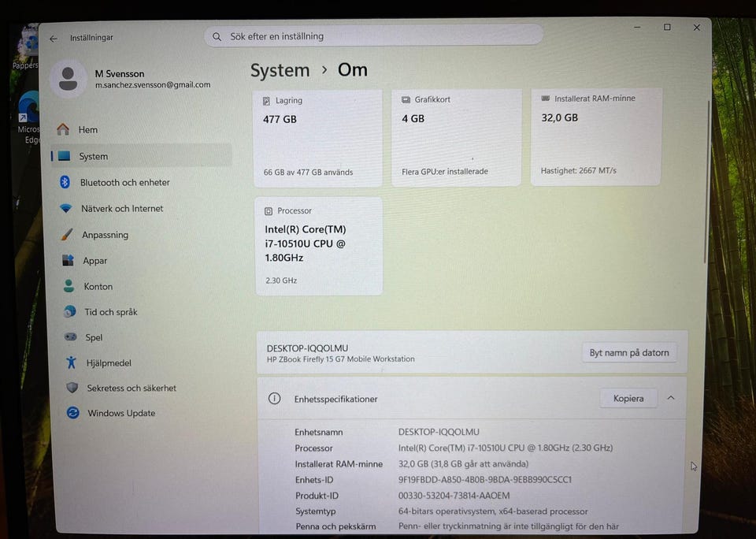The height and width of the screenshot is (539, 756).
Task: Open Microsoft Edge desktop shortcut
Action: (x=29, y=118)
